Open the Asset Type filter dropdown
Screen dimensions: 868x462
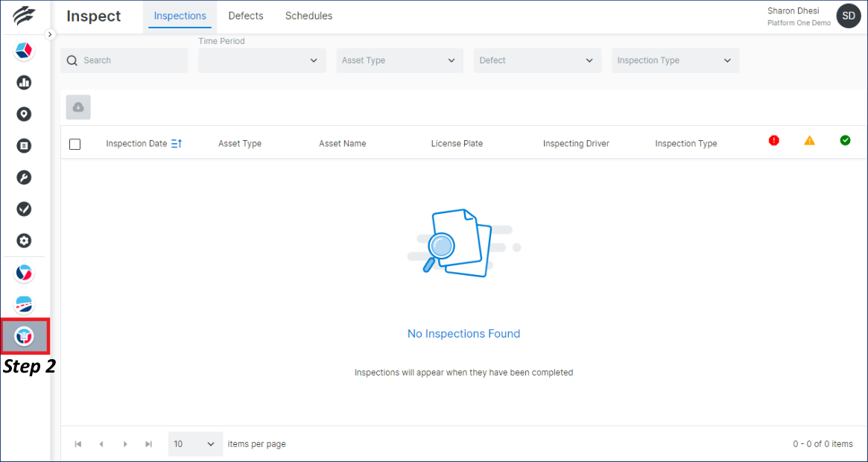point(399,60)
